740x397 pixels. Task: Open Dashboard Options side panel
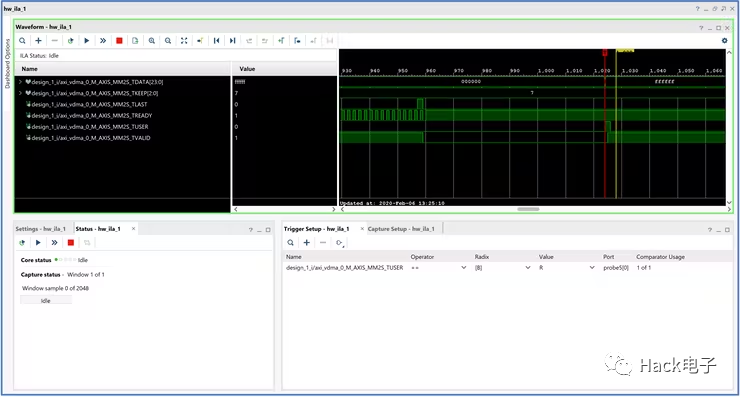pos(7,64)
